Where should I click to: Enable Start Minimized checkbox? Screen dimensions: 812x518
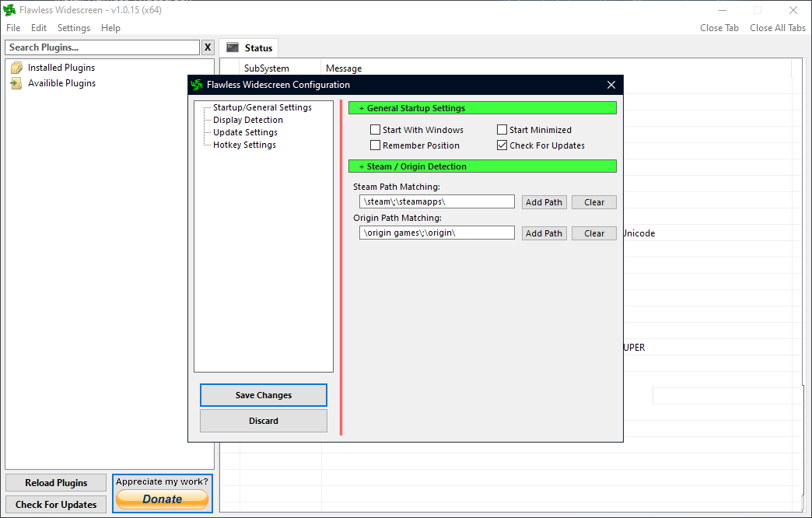pyautogui.click(x=502, y=129)
